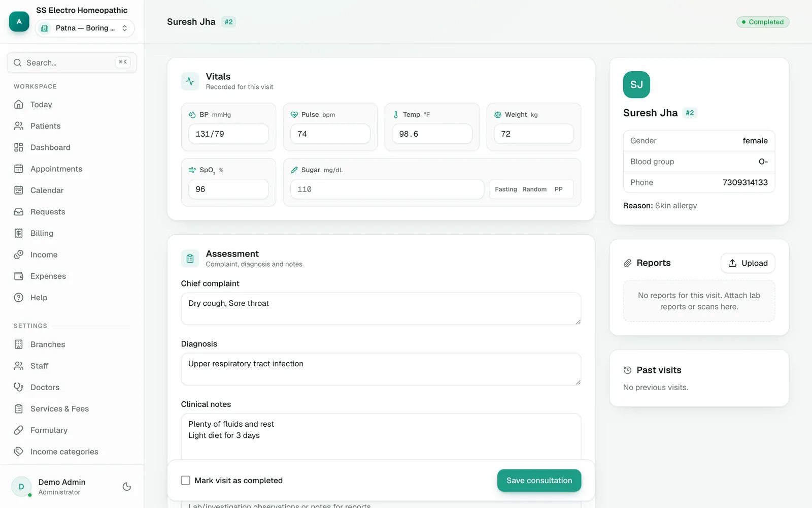Viewport: 812px width, 508px height.
Task: Open Branches settings page
Action: pyautogui.click(x=72, y=344)
